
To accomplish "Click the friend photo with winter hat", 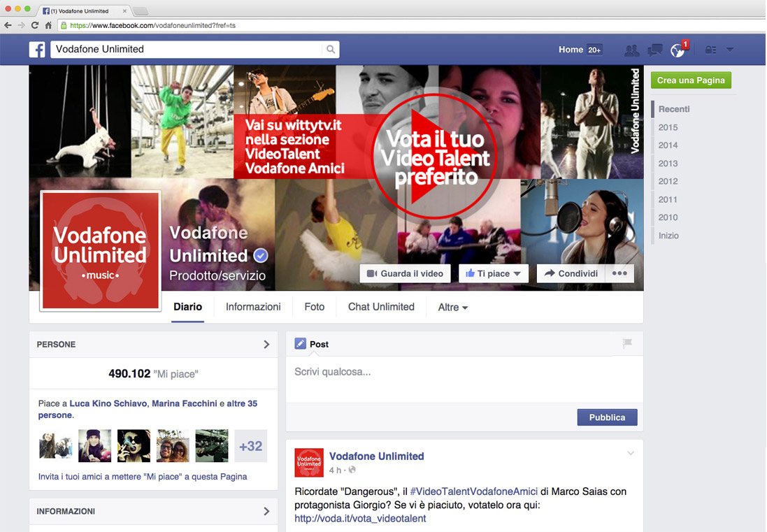I will coord(94,446).
